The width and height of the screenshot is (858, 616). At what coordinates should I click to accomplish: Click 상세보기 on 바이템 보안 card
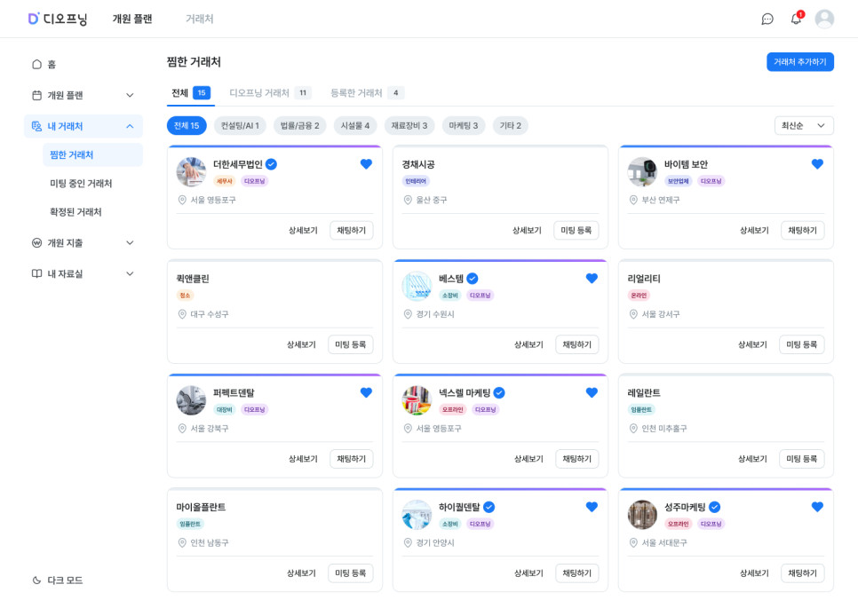tap(754, 230)
